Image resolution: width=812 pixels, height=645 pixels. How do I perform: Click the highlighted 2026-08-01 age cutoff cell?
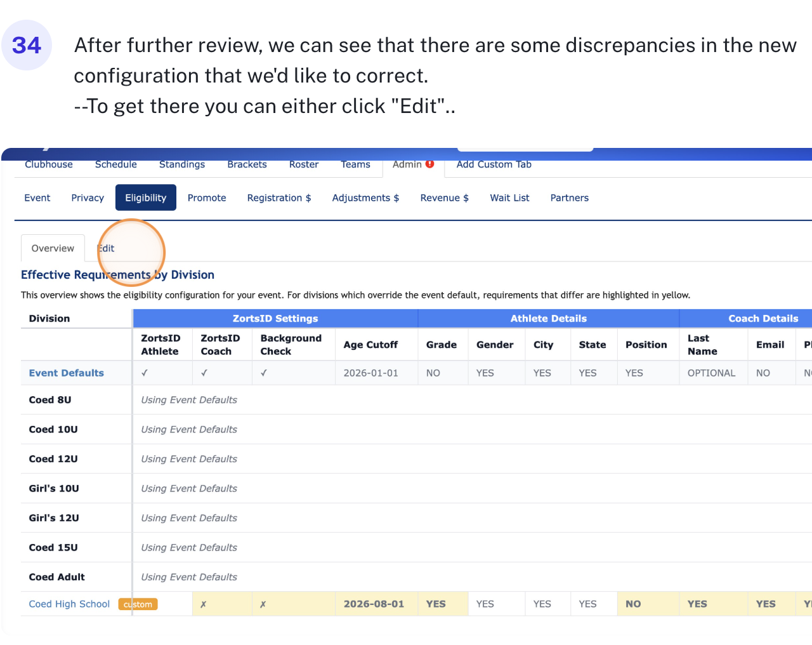pyautogui.click(x=374, y=604)
